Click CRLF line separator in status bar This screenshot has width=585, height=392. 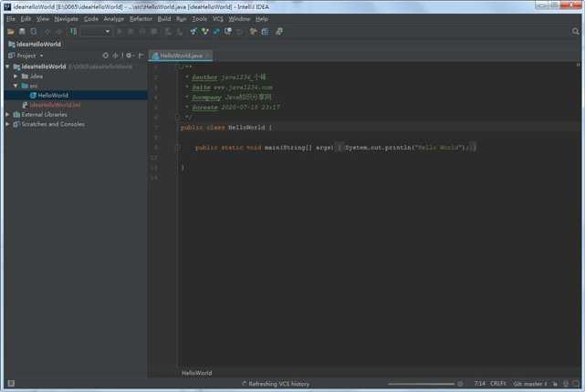[x=497, y=384]
